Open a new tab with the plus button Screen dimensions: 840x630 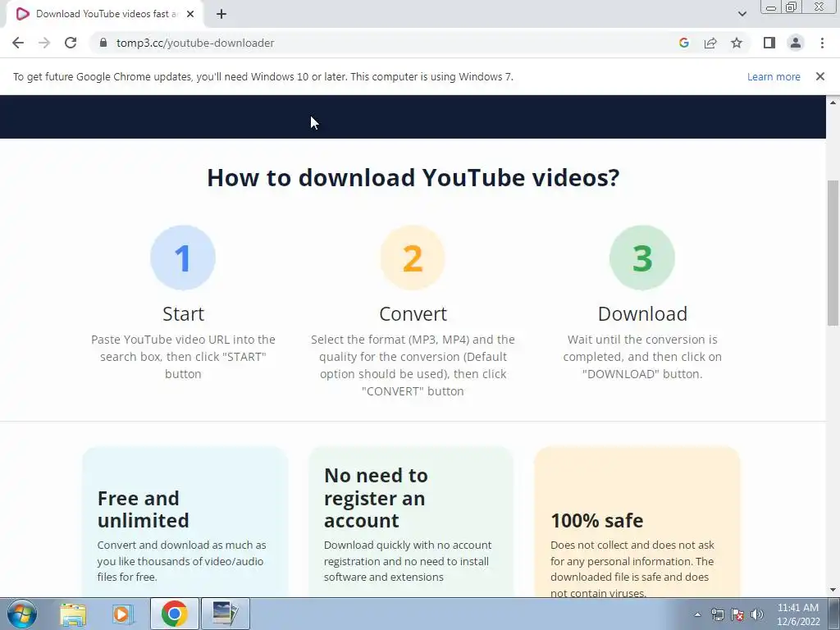coord(221,14)
